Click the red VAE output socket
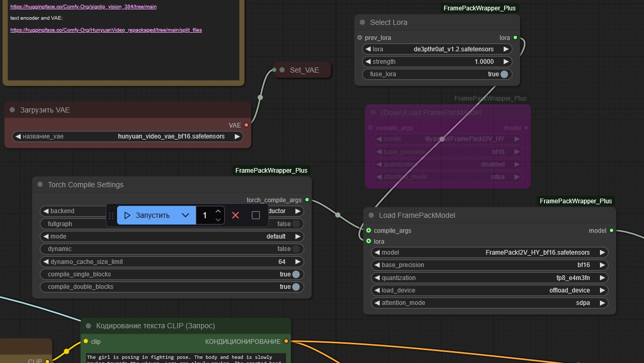Viewport: 644px width, 363px height. click(246, 125)
